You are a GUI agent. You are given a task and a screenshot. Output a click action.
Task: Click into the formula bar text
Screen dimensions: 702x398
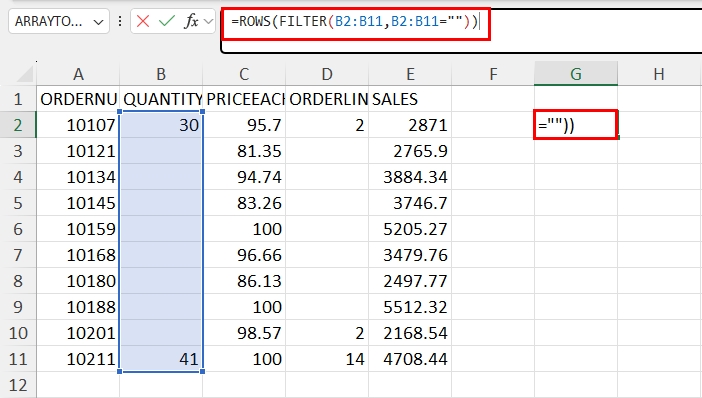tap(356, 21)
